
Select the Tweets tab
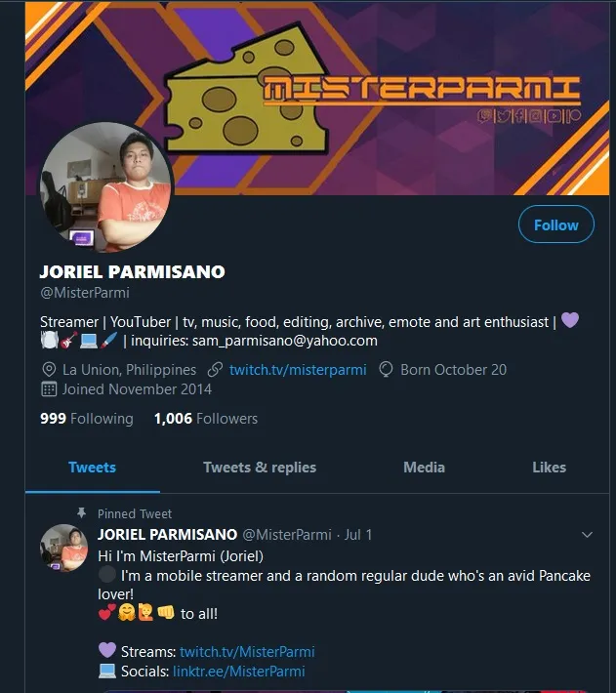coord(93,468)
